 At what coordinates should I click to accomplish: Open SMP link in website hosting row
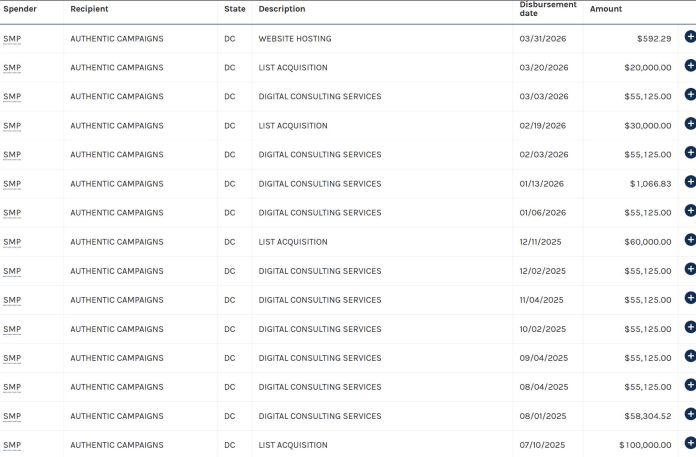12,39
